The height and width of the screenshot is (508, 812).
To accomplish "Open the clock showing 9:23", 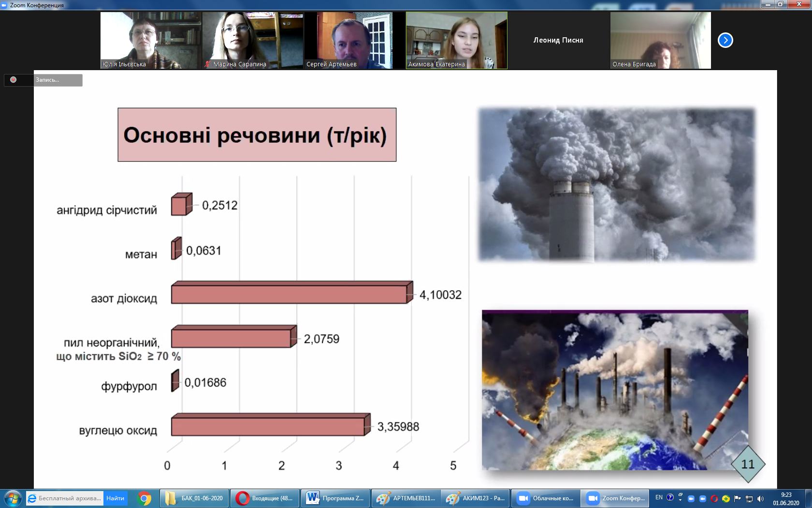I will pyautogui.click(x=786, y=499).
